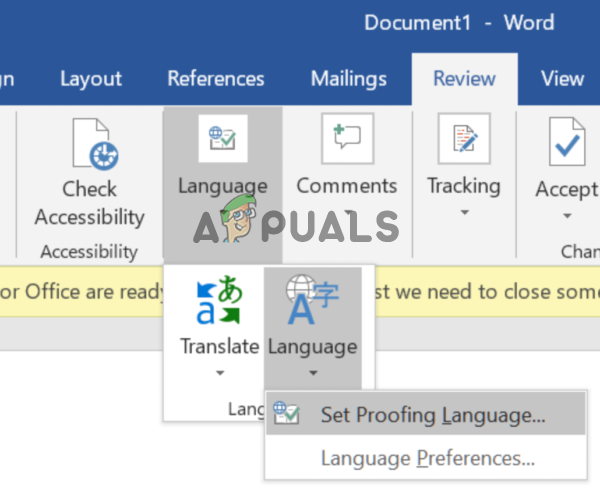Switch to the Layout tab

pyautogui.click(x=91, y=79)
